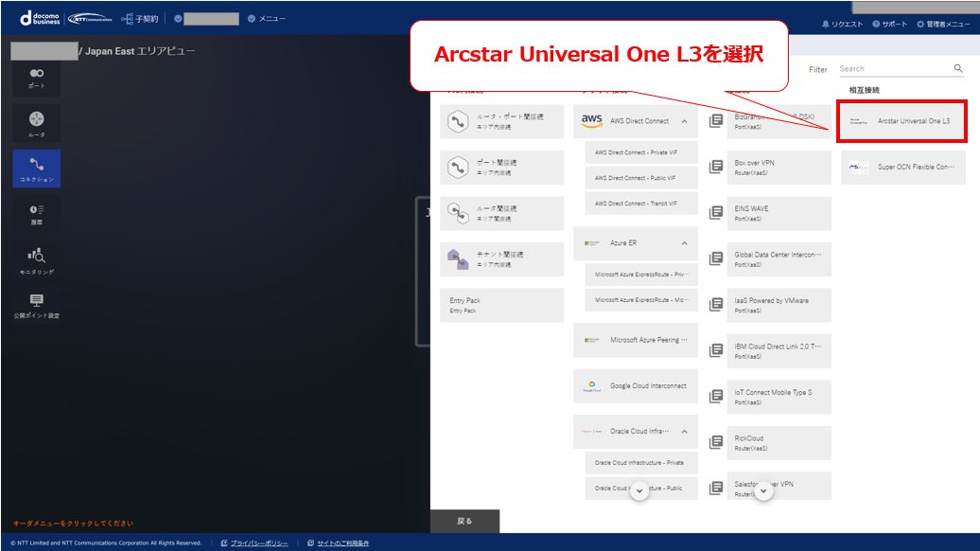Click the AWS logo icon
Image resolution: width=980 pixels, height=551 pixels.
click(592, 120)
